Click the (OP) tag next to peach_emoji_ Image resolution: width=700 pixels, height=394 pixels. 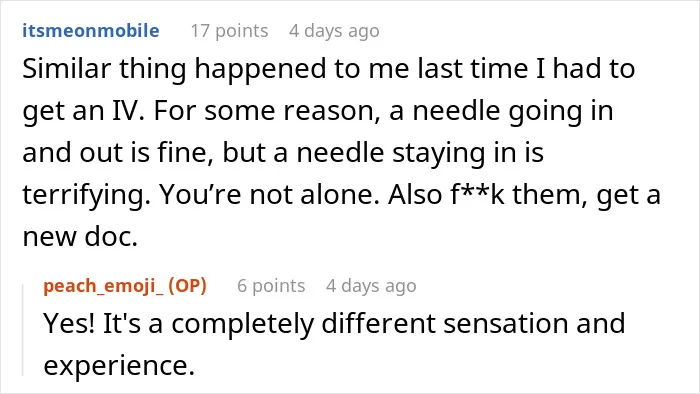188,286
